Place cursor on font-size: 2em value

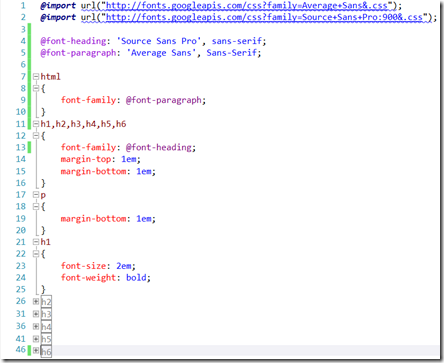(123, 266)
